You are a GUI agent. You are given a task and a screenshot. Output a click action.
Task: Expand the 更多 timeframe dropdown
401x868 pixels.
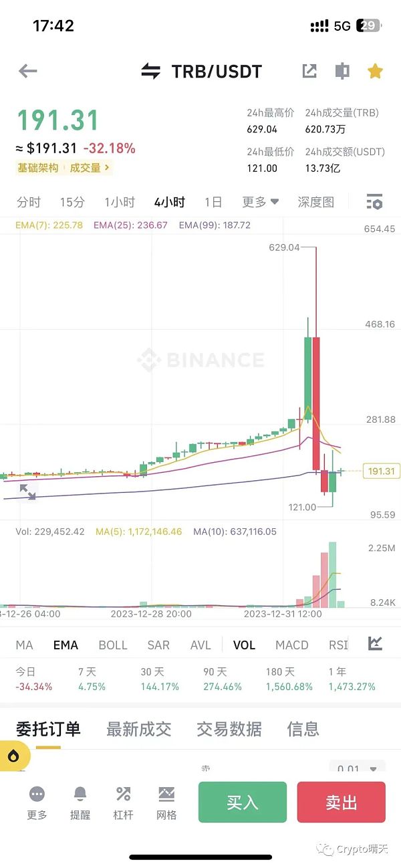tap(260, 202)
